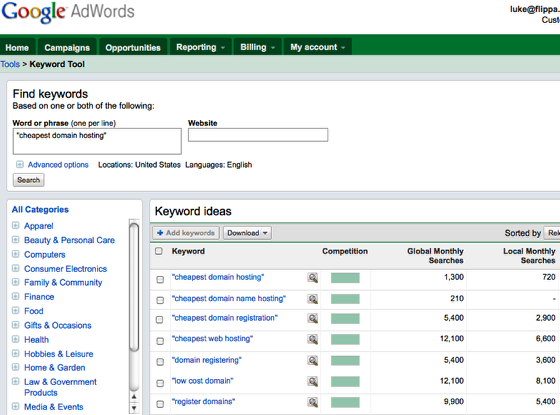This screenshot has width=560, height=415.
Task: Expand the Finance category
Action: pyautogui.click(x=15, y=296)
